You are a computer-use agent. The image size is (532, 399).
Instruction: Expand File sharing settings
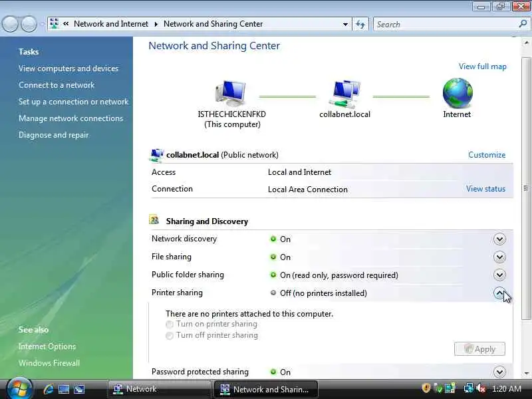(x=499, y=257)
